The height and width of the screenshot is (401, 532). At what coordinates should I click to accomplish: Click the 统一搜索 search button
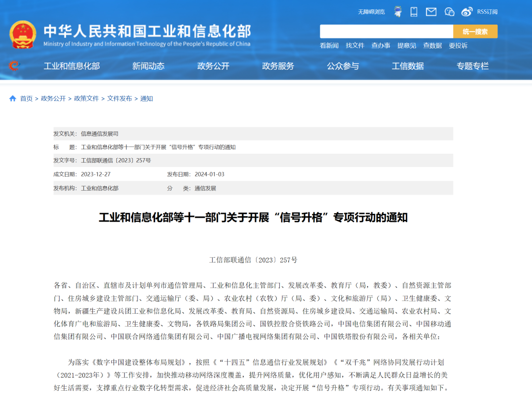(x=475, y=31)
